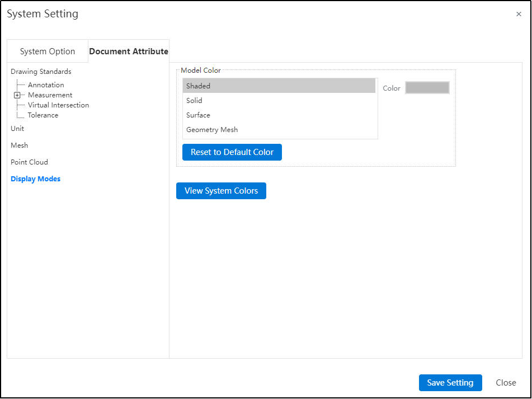Select Tolerance in the settings tree
Viewport: 532px width, 399px height.
(x=43, y=115)
